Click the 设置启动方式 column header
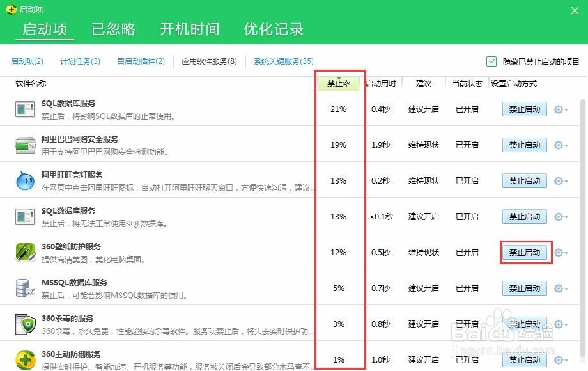 [514, 84]
